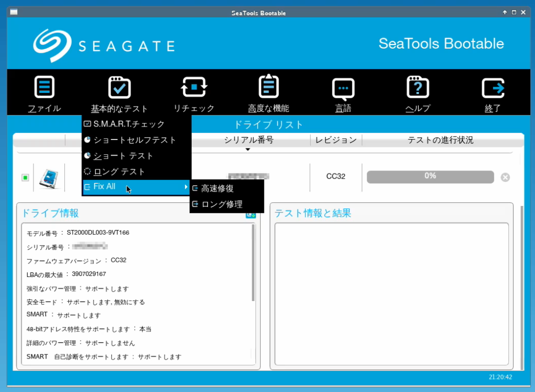Click the sort triangle under シリアル番号
This screenshot has height=392, width=535.
[247, 149]
